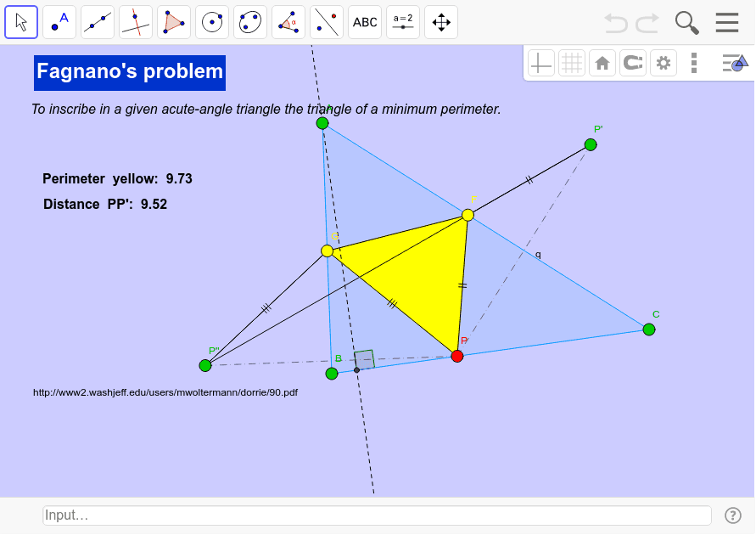Enable point snapping with the magnet icon
The image size is (756, 535).
point(632,62)
